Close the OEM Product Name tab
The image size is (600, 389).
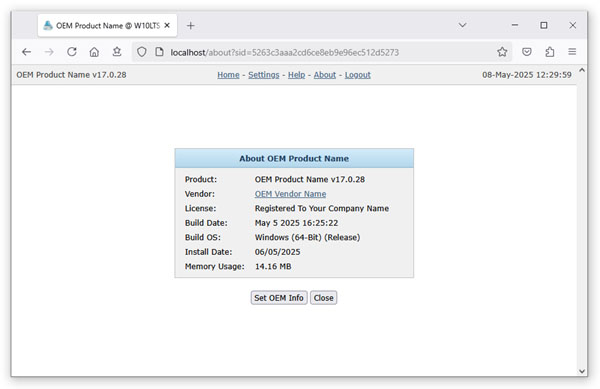pyautogui.click(x=167, y=26)
